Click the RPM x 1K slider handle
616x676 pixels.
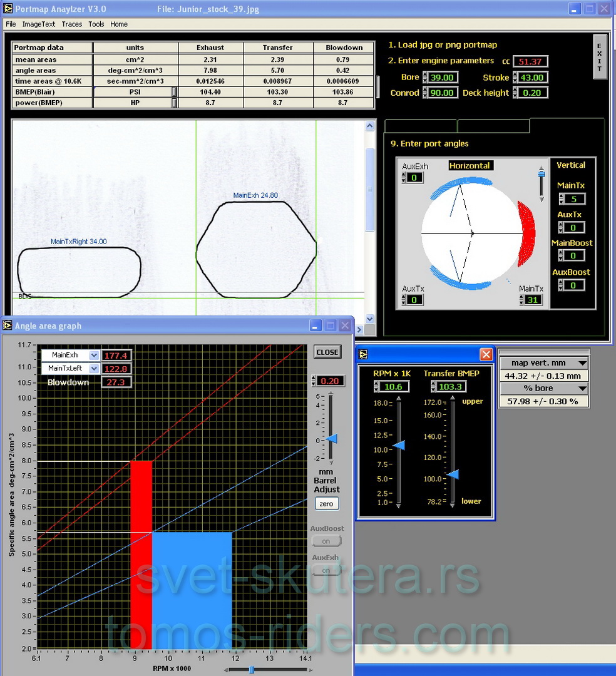coord(398,445)
